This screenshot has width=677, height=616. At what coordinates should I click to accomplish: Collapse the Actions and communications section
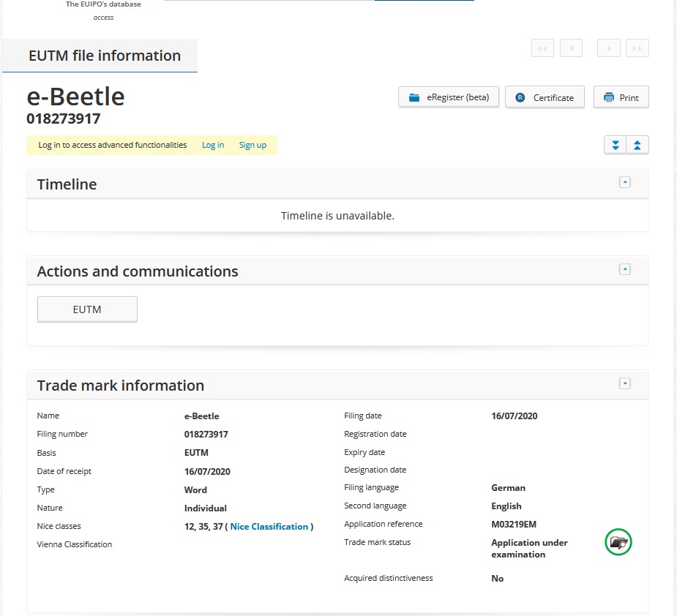coord(624,269)
